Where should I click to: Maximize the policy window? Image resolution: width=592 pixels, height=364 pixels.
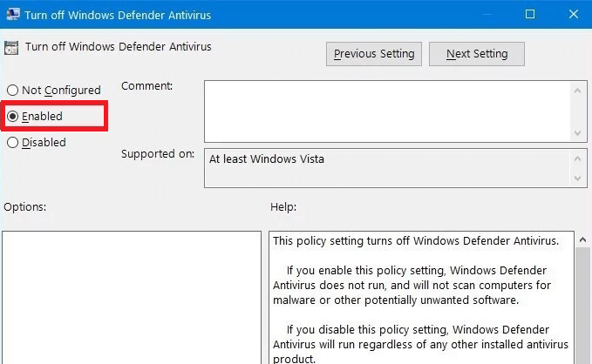[530, 14]
